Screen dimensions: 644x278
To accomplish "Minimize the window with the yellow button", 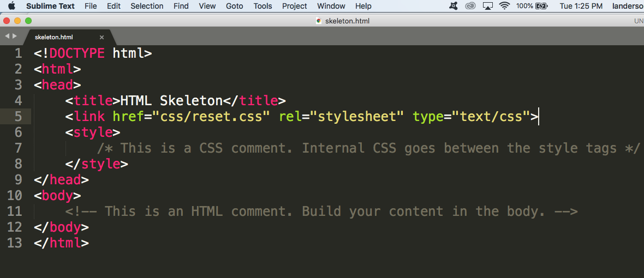I will click(17, 21).
